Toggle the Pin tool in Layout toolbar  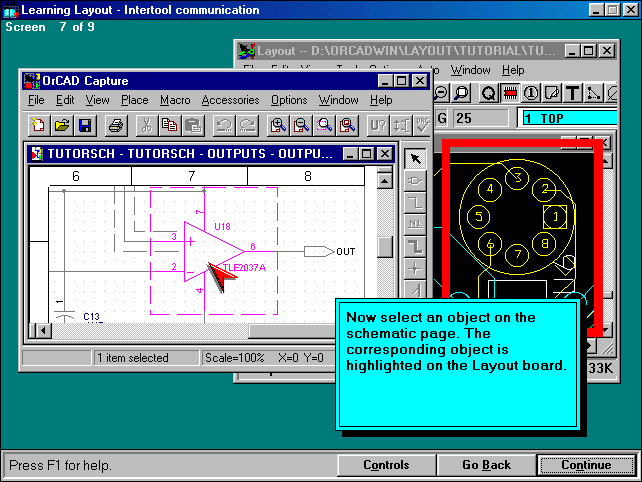[x=531, y=93]
